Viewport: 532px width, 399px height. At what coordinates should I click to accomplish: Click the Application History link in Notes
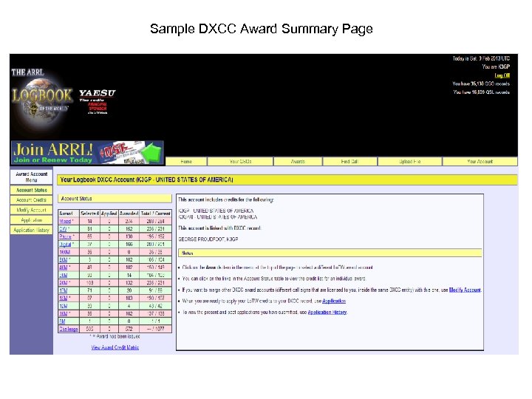click(x=327, y=312)
